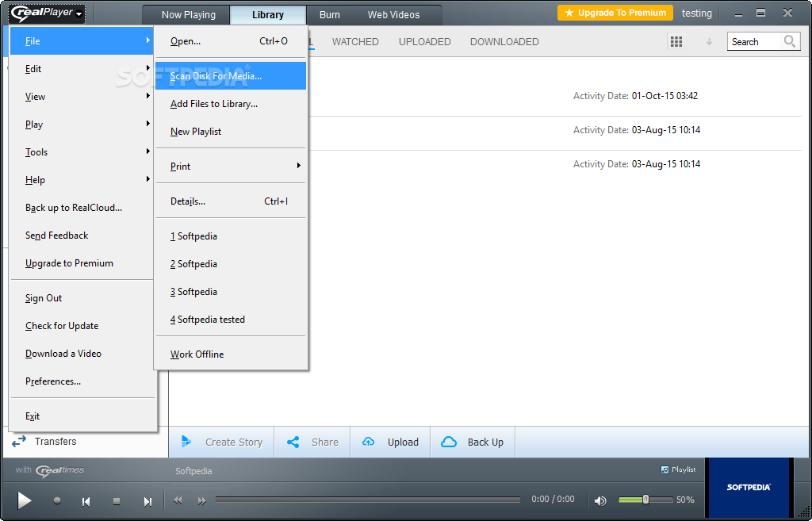Image resolution: width=812 pixels, height=521 pixels.
Task: Expand the Help submenu
Action: click(82, 180)
